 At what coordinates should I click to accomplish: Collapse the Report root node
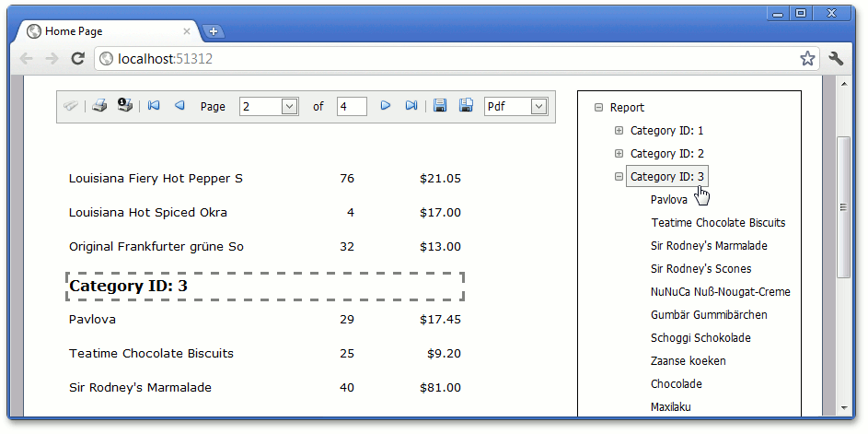pyautogui.click(x=598, y=108)
